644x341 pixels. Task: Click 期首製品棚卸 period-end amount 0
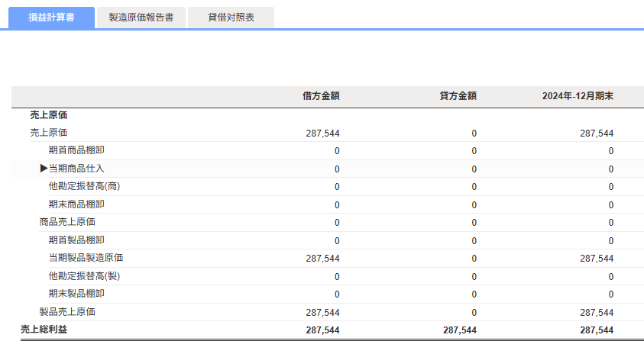tap(610, 241)
